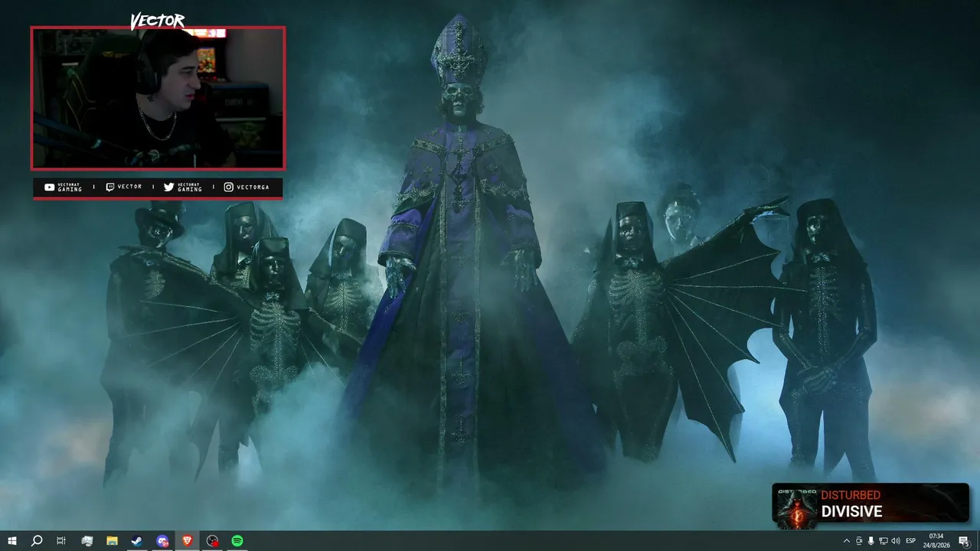Click the Show Desktop strip

pyautogui.click(x=978, y=541)
